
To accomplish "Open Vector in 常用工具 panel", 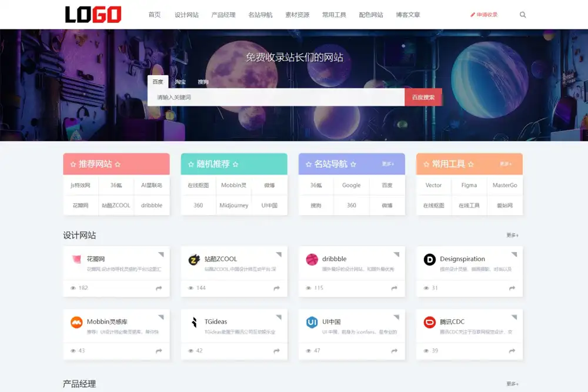I will coord(433,185).
